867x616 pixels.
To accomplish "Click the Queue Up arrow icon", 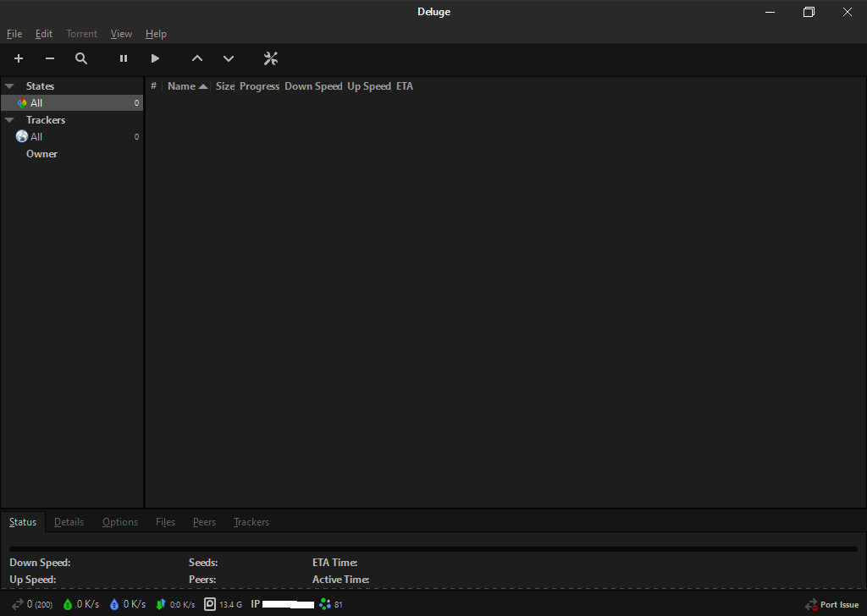I will [196, 58].
